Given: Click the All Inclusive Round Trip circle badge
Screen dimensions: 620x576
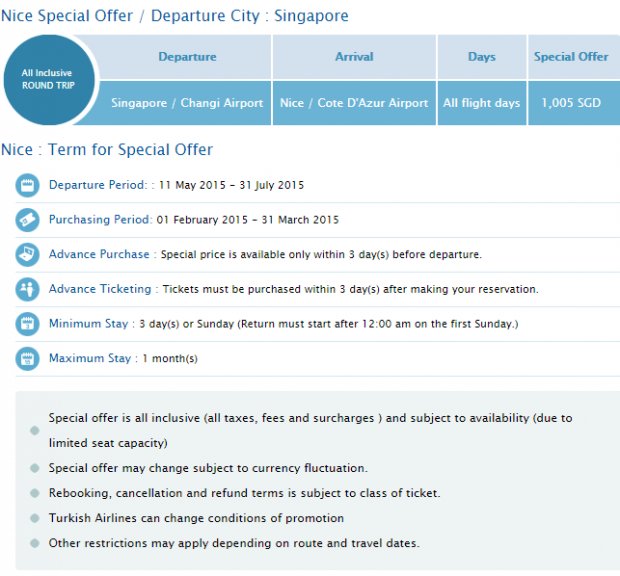Looking at the screenshot, I should point(49,79).
